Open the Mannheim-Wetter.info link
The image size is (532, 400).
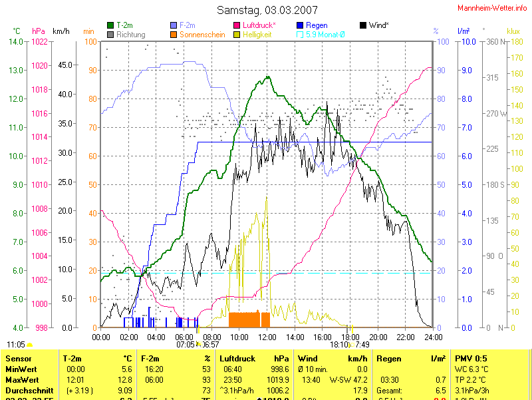[492, 8]
